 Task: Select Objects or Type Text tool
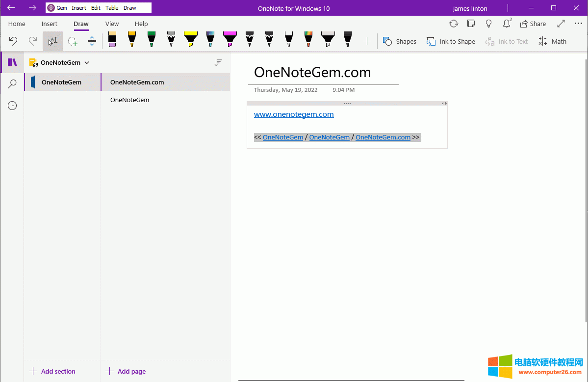[53, 41]
